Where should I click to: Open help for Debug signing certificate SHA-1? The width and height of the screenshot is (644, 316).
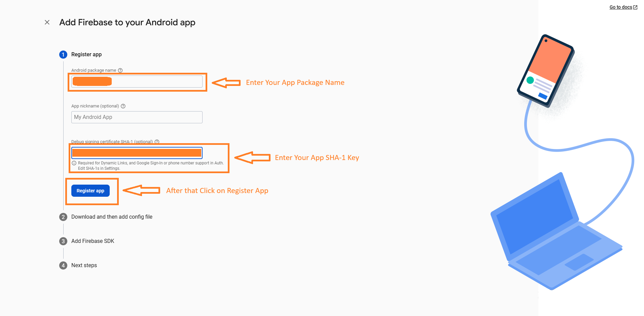coord(157,142)
